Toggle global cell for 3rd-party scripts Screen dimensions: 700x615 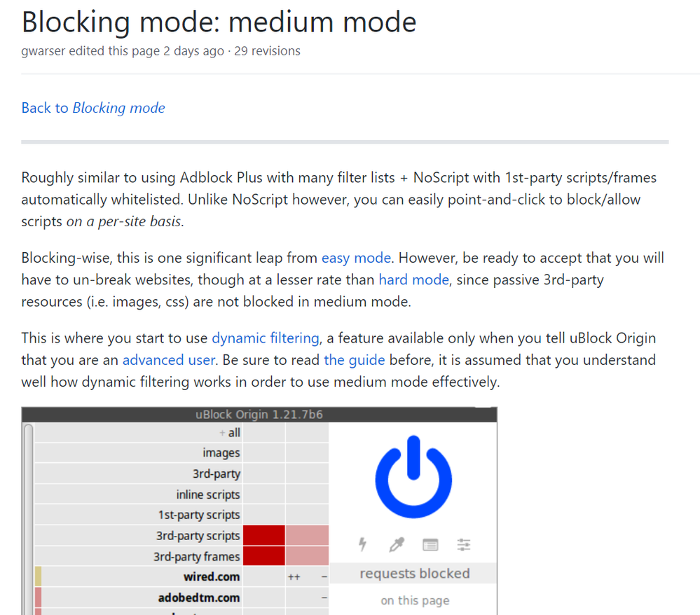click(264, 536)
